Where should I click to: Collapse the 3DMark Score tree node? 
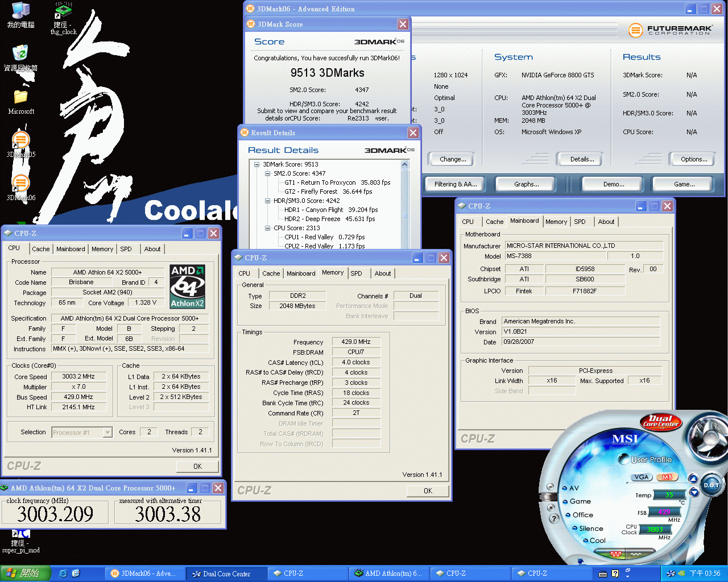pos(257,164)
